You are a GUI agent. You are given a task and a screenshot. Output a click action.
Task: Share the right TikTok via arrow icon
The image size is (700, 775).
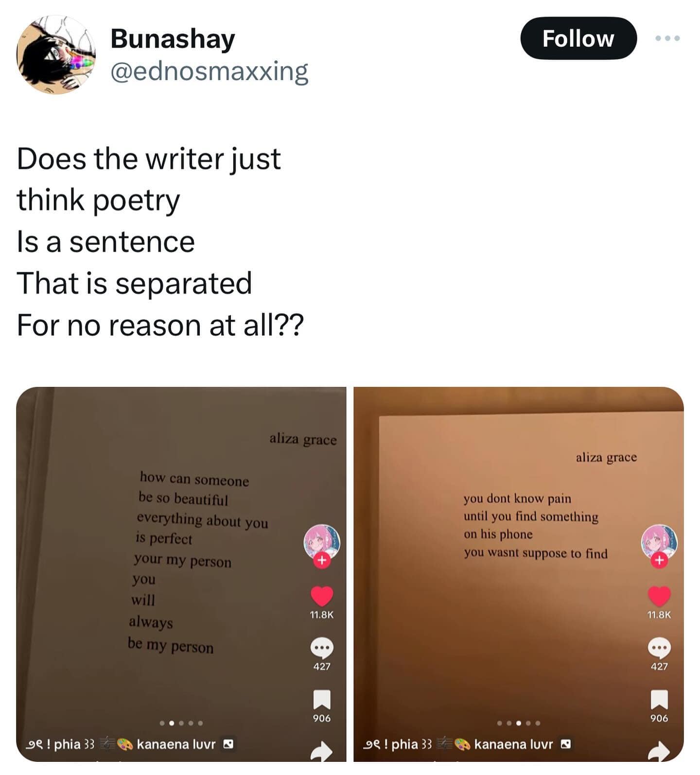point(659,751)
